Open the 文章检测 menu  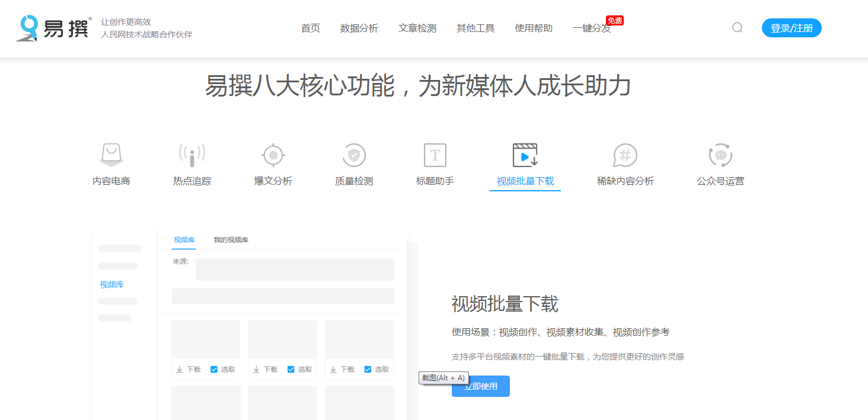click(417, 28)
